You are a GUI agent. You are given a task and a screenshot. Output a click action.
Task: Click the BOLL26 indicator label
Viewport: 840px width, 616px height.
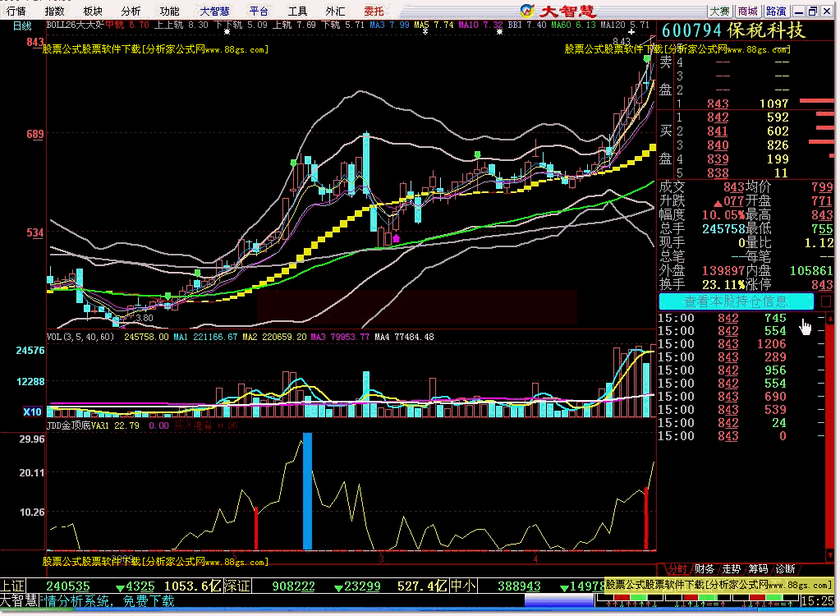(75, 25)
